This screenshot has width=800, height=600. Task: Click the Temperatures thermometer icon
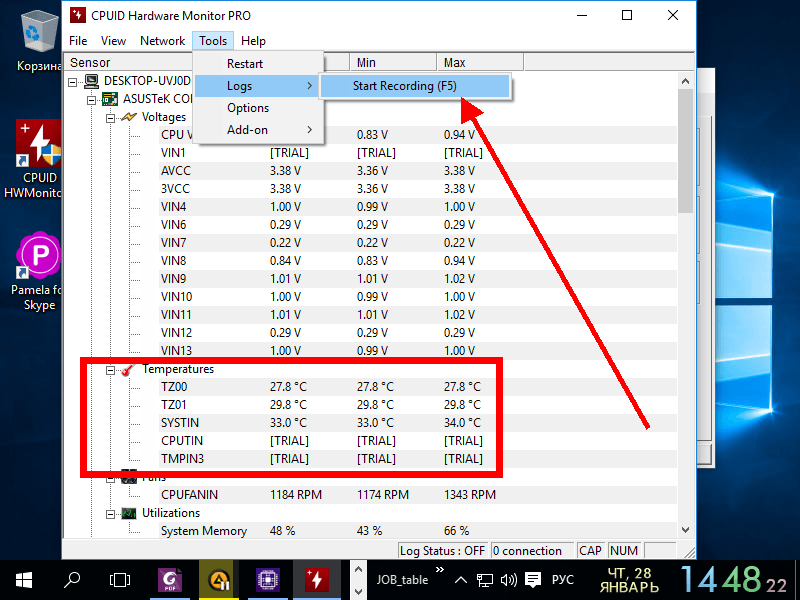tap(129, 369)
